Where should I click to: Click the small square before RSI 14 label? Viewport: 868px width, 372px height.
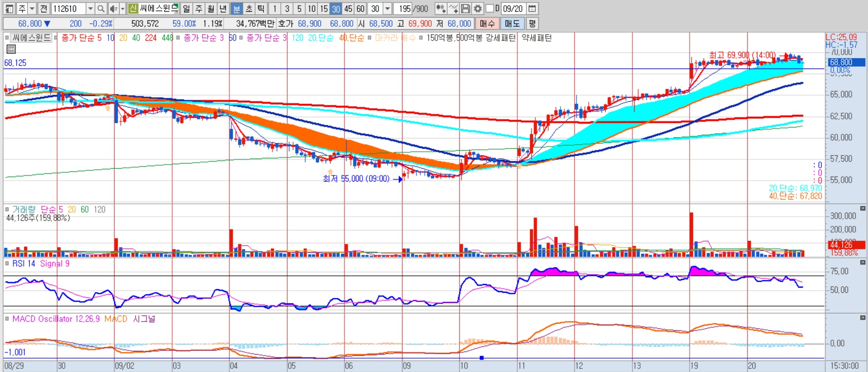tap(7, 263)
